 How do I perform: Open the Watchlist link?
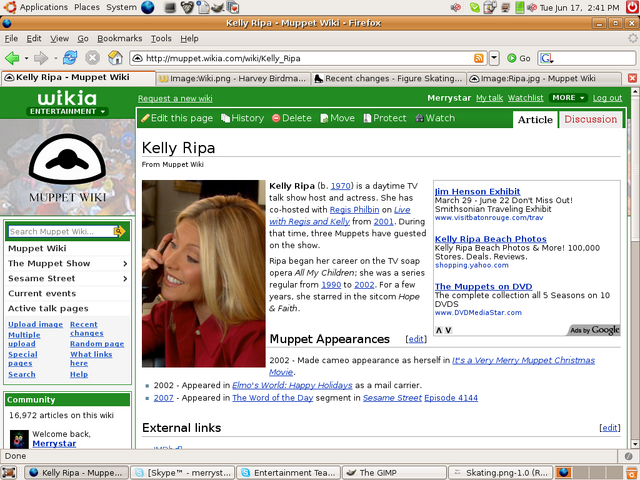(x=526, y=98)
